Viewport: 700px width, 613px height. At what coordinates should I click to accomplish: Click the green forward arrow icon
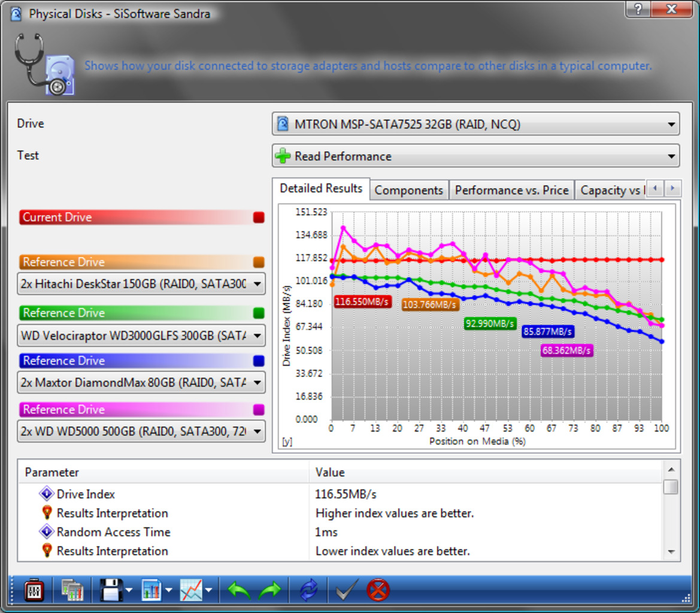point(269,591)
